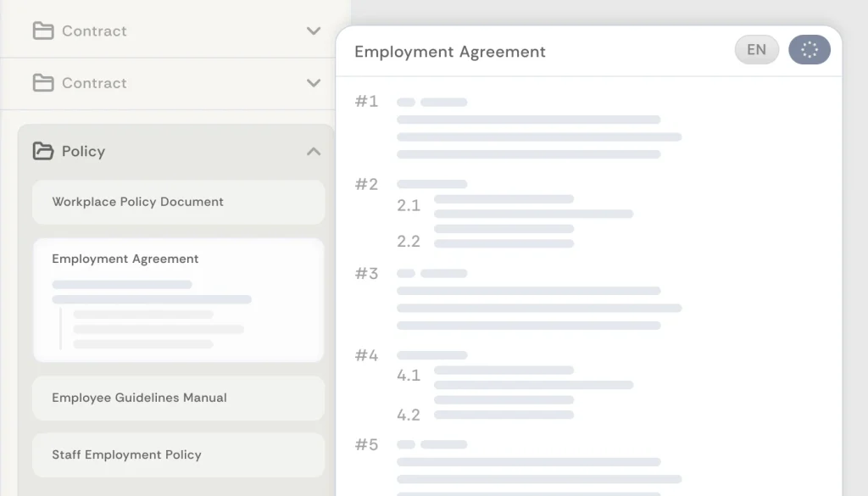Click the open Policy folder icon
The height and width of the screenshot is (496, 868).
[x=42, y=152]
